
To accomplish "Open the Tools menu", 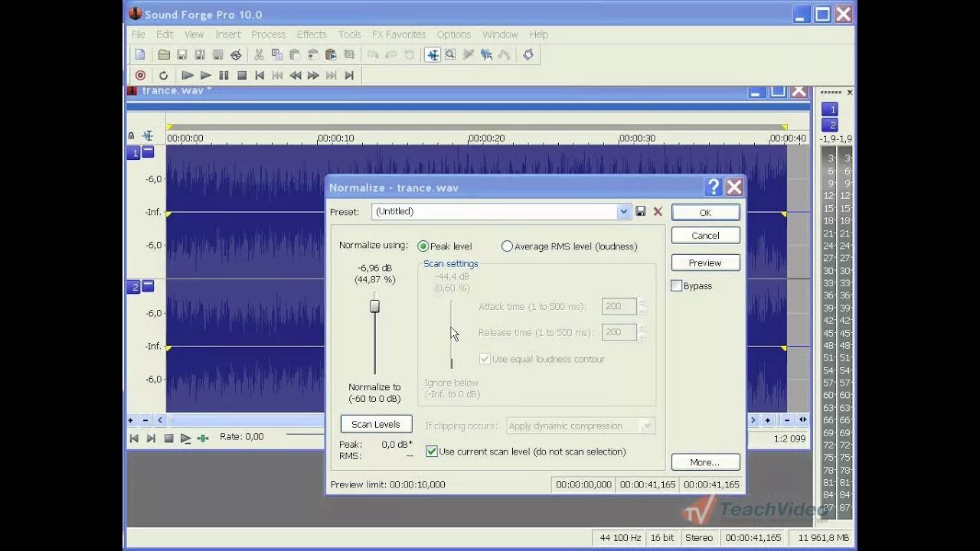I will point(350,34).
